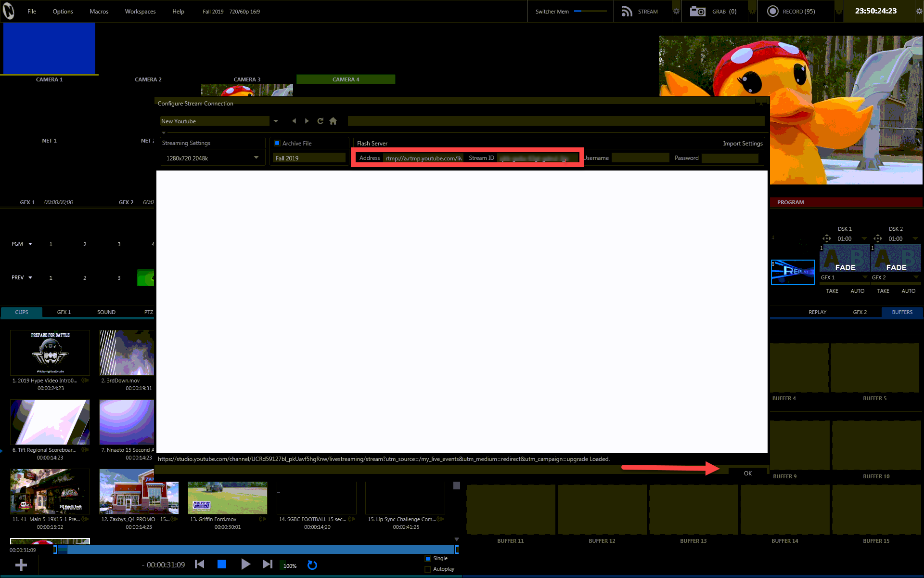Screen dimensions: 924x578
Task: Open the 1280x720 2048k resolution dropdown
Action: (256, 158)
